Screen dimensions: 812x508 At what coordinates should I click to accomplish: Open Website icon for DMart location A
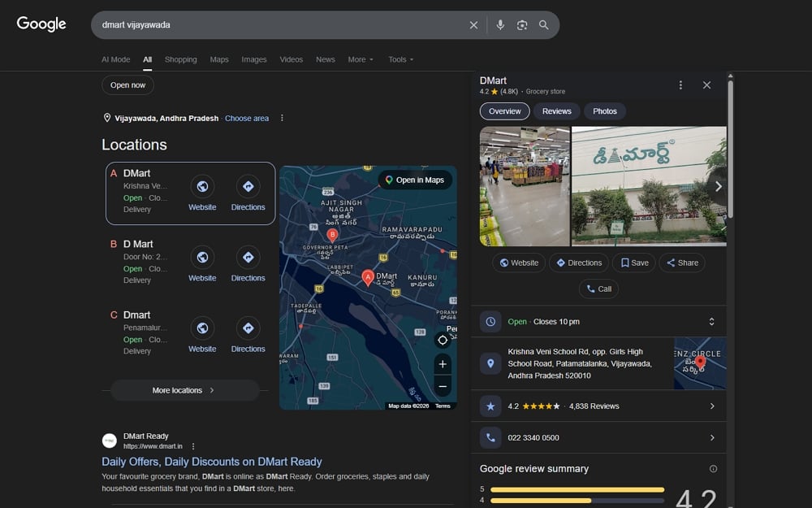click(x=202, y=187)
